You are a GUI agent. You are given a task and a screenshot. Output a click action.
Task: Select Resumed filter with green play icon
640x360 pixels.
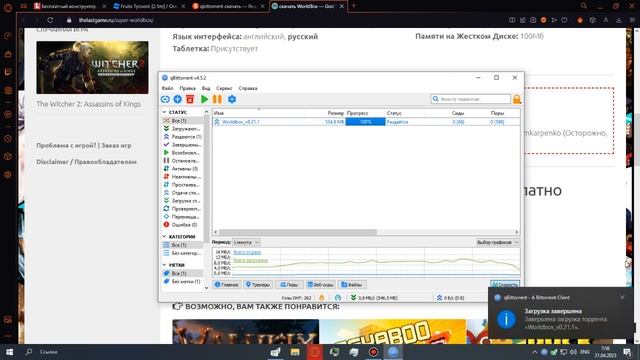coord(182,153)
